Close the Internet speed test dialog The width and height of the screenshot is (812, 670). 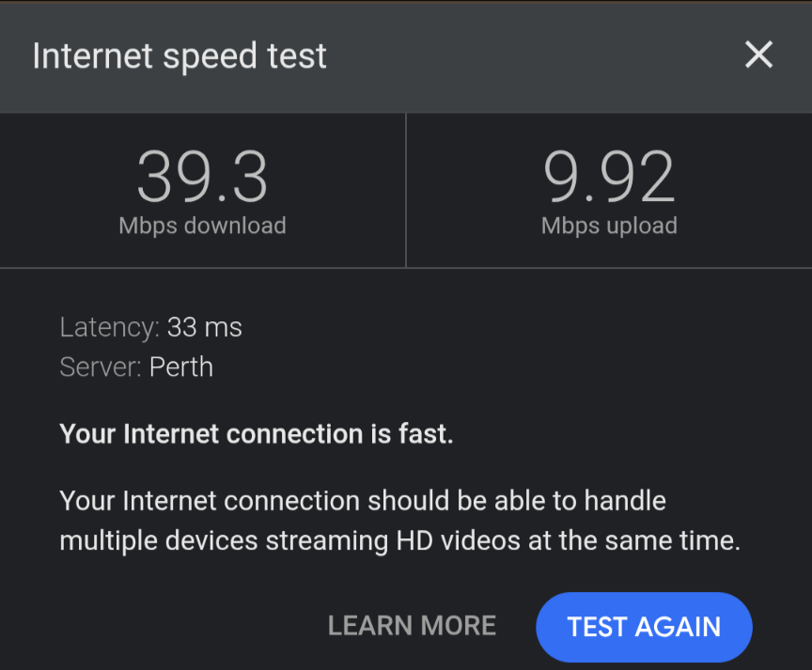[758, 55]
